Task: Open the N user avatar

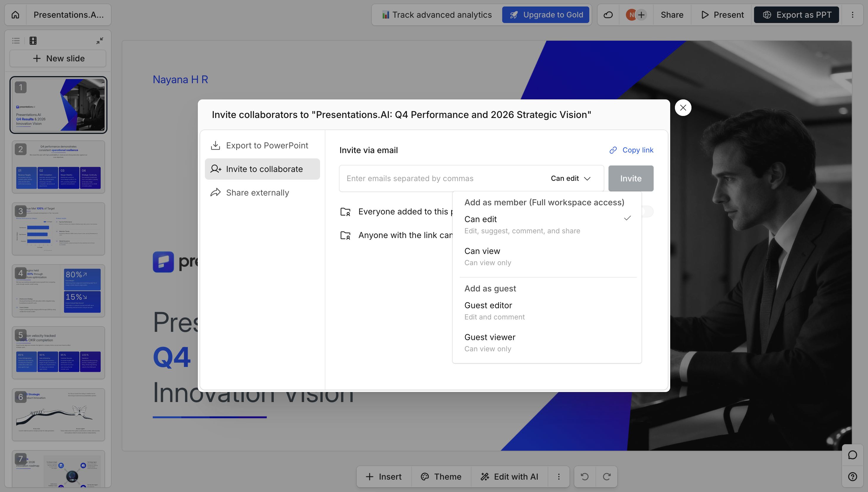Action: tap(631, 15)
